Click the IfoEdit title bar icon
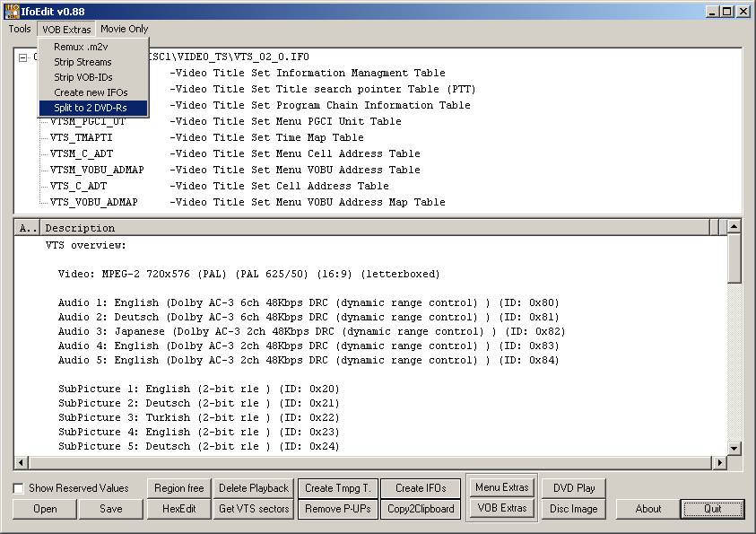This screenshot has height=534, width=756. coord(13,11)
